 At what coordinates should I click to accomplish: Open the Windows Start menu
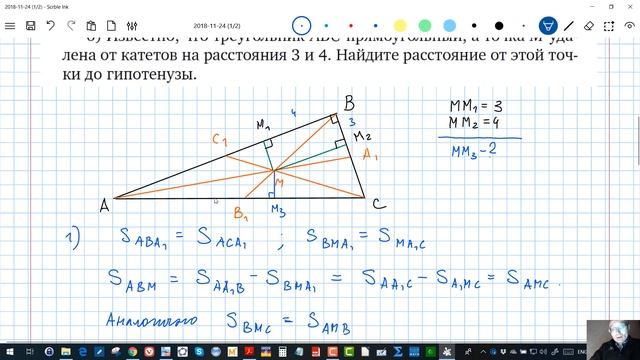tap(9, 352)
